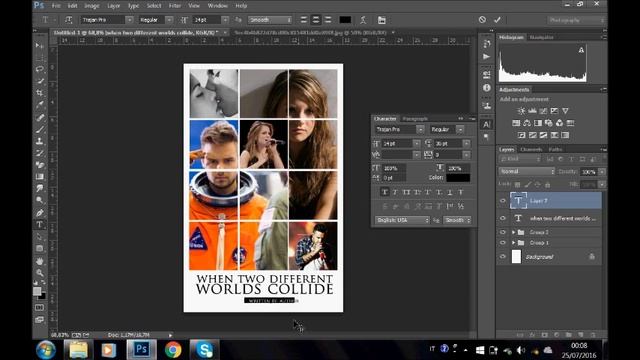Open Skype from the taskbar
This screenshot has width=640, height=360.
click(204, 350)
